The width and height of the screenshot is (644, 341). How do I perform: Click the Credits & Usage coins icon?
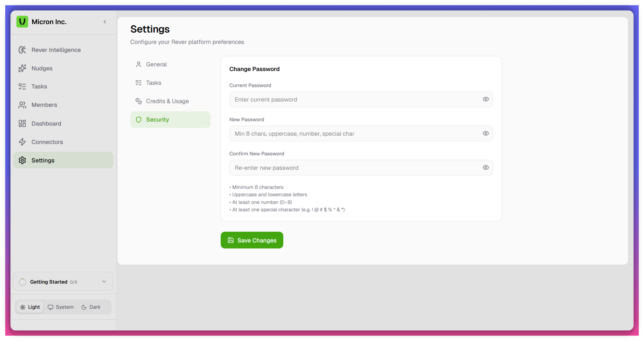pyautogui.click(x=139, y=101)
